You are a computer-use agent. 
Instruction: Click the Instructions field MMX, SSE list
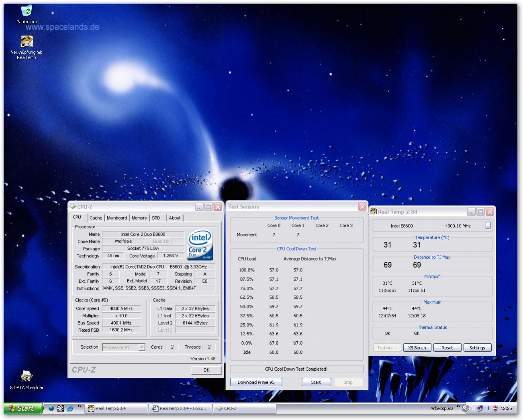click(x=159, y=288)
